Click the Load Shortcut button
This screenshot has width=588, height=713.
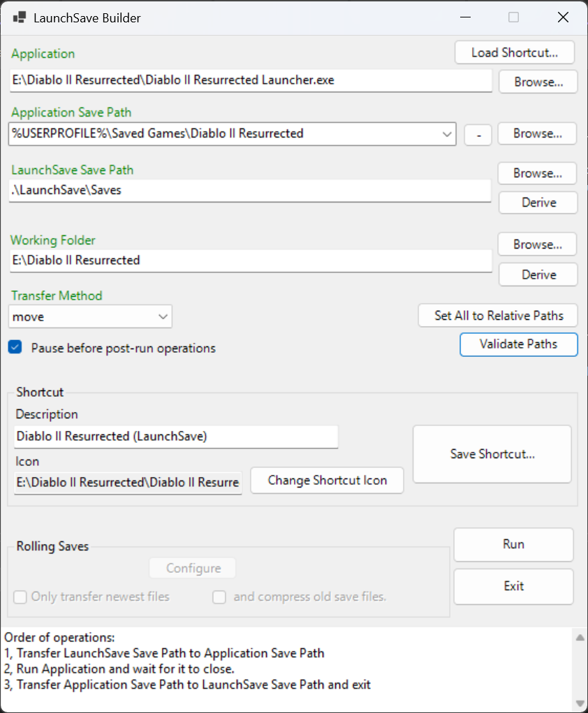[514, 52]
